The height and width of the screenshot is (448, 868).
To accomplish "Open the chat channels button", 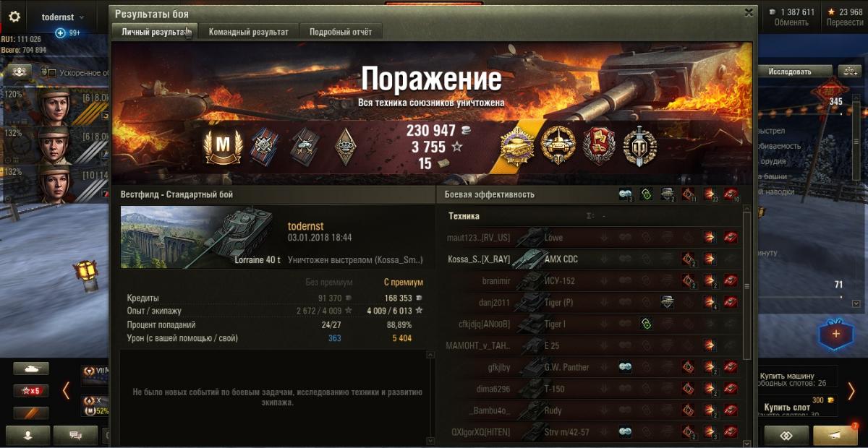I will (75, 435).
